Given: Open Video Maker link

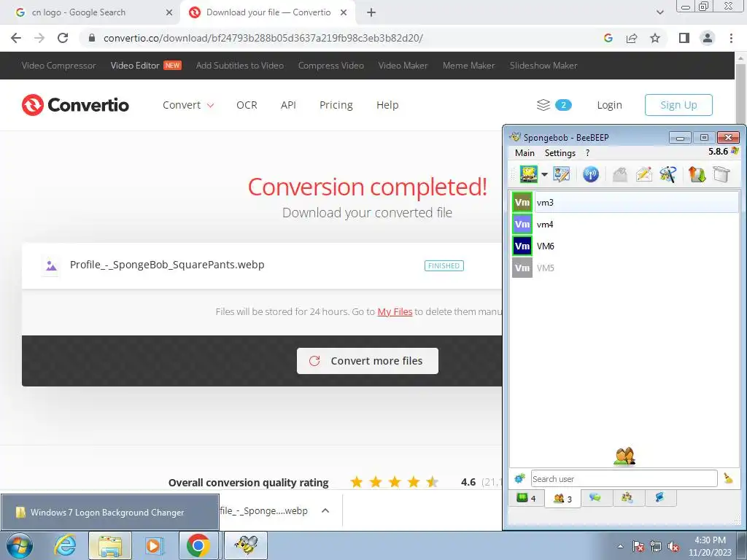Looking at the screenshot, I should pos(403,66).
